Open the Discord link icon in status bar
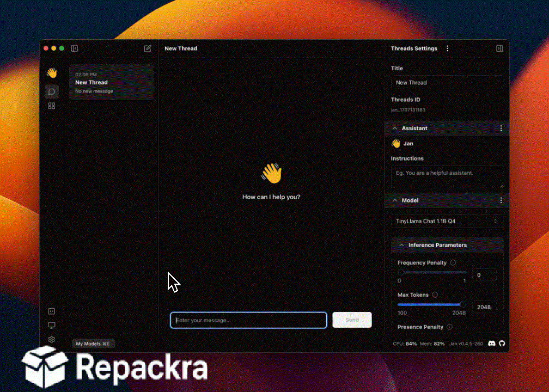 (x=492, y=344)
